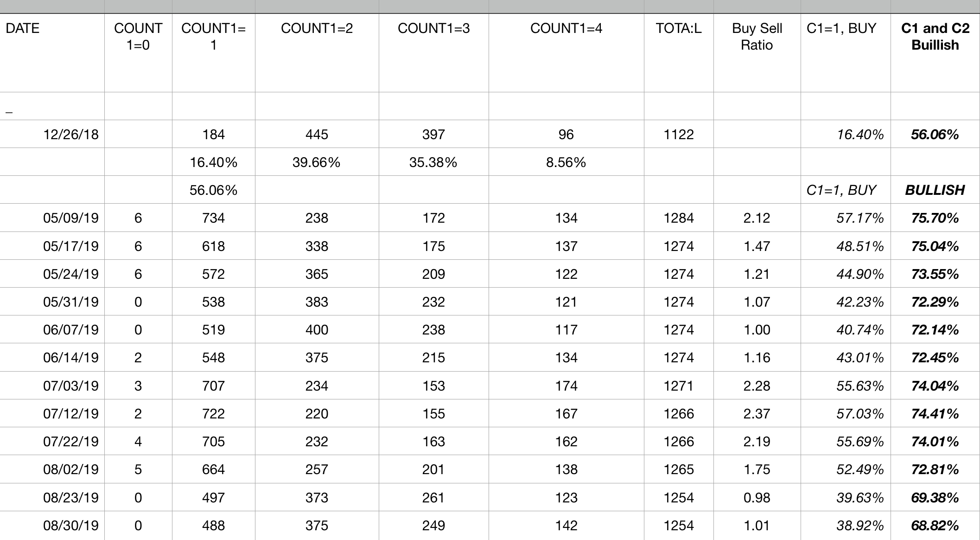This screenshot has width=980, height=540.
Task: Select the bold BULLISH label cell
Action: [x=935, y=190]
